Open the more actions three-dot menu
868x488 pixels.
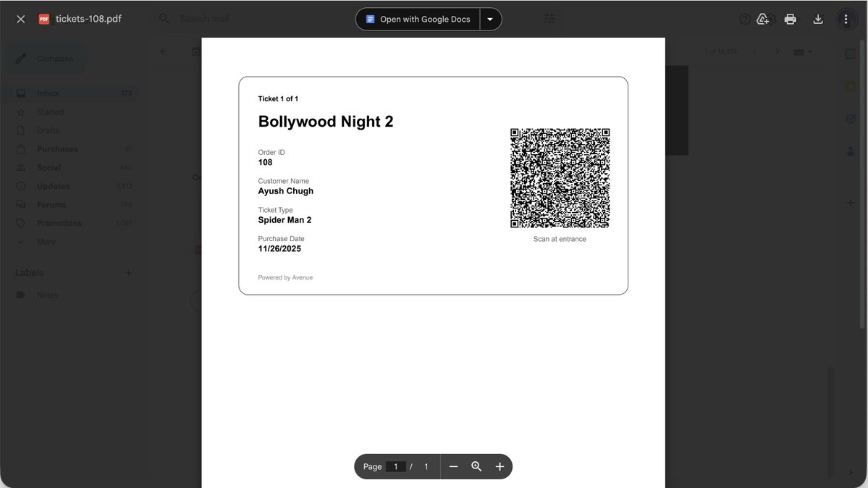coord(846,19)
